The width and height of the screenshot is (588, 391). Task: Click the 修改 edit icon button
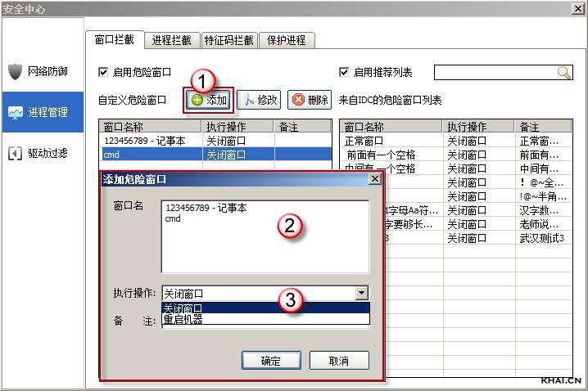pyautogui.click(x=247, y=100)
